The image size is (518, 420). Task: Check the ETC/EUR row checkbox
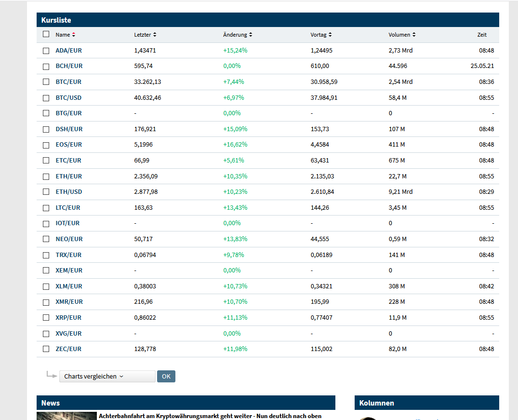coord(46,161)
